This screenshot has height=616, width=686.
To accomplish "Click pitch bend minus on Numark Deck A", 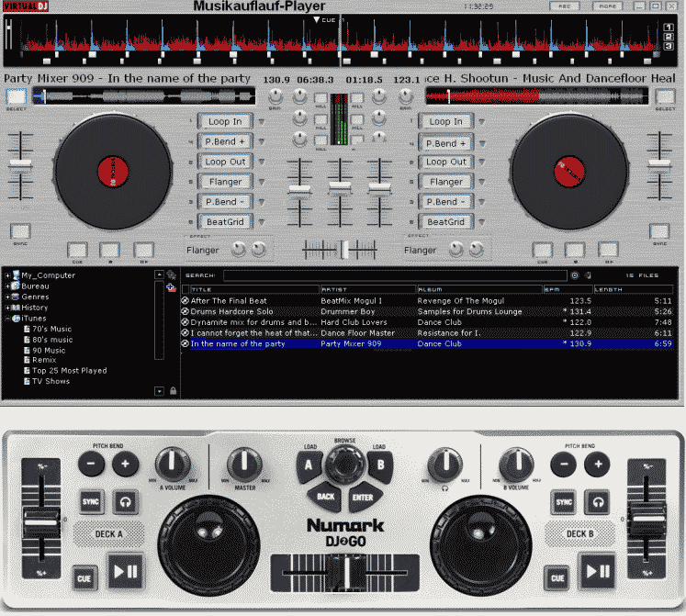I will coord(92,464).
